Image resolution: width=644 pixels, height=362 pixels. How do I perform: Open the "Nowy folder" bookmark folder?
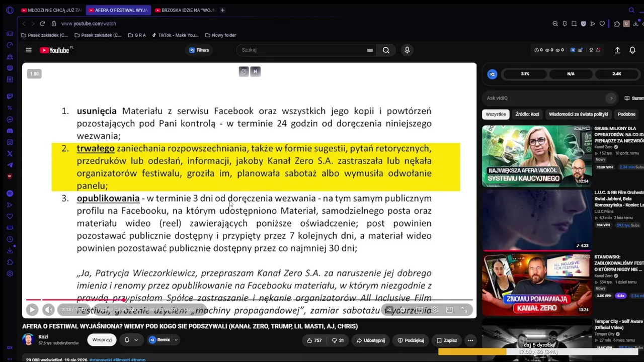(220, 35)
